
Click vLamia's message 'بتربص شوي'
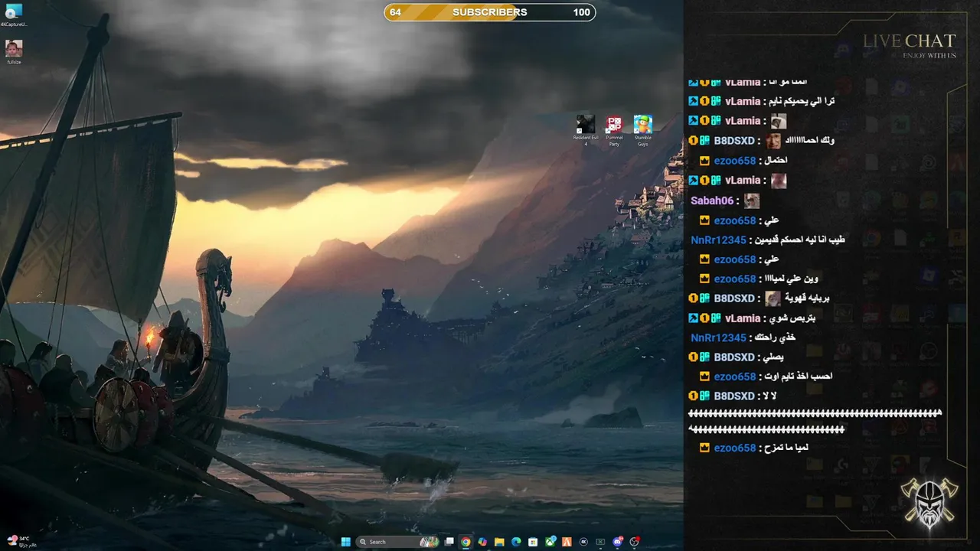coord(792,318)
